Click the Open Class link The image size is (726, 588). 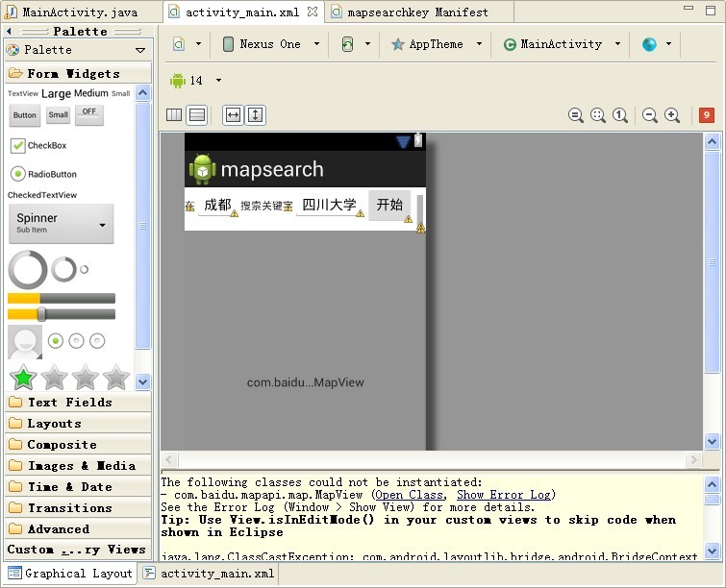tap(409, 495)
